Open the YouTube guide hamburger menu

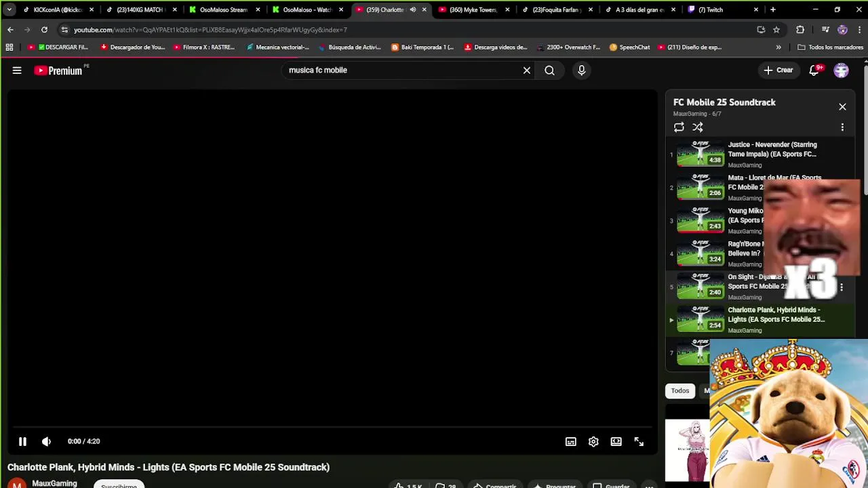coord(17,70)
